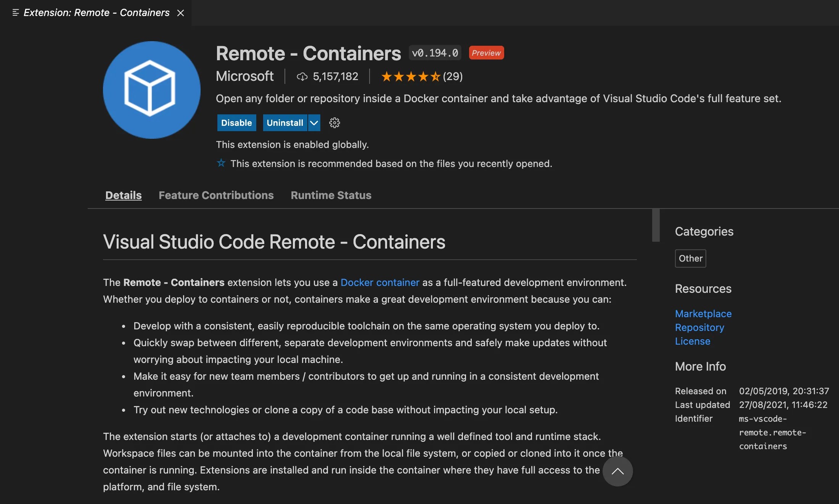Click the Remote - Containers cube logo
This screenshot has height=504, width=839.
coord(152,90)
